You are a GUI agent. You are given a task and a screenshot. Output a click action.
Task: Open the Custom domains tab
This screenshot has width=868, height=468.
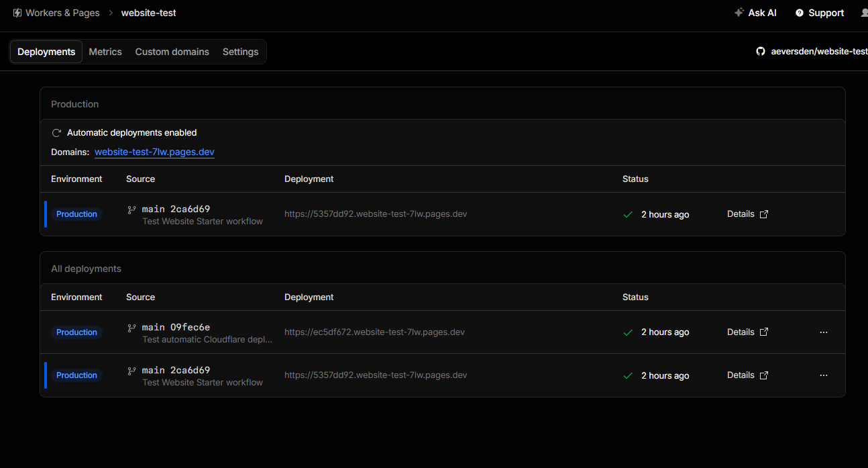(x=172, y=52)
